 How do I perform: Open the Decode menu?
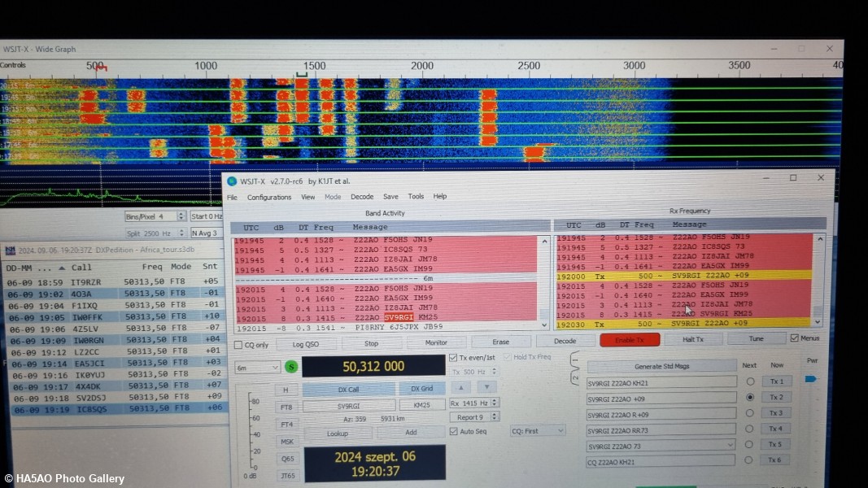click(362, 196)
